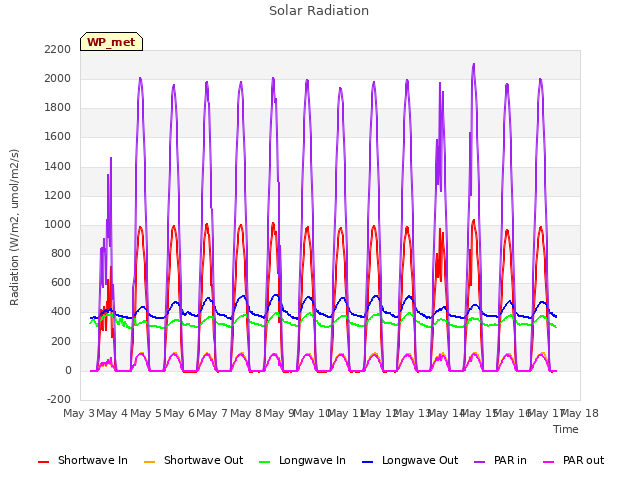Click the 600 y-axis tick label
The width and height of the screenshot is (640, 480).
point(61,282)
